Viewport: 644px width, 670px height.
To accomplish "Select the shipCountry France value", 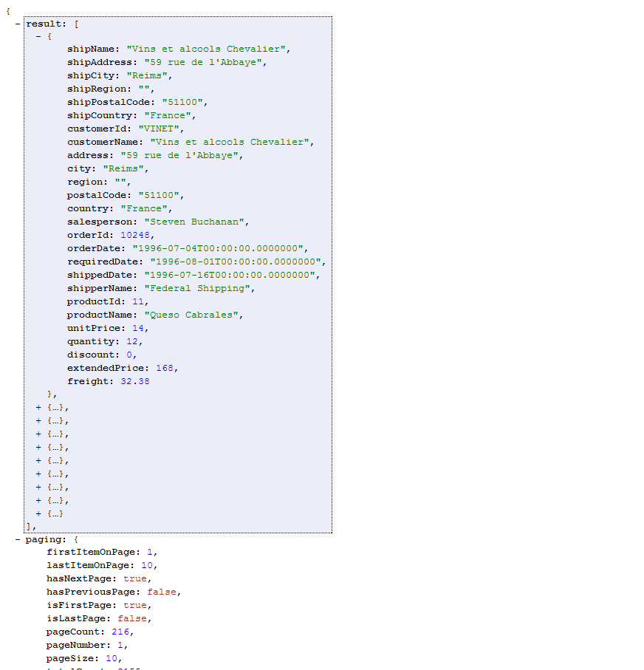I will 168,115.
